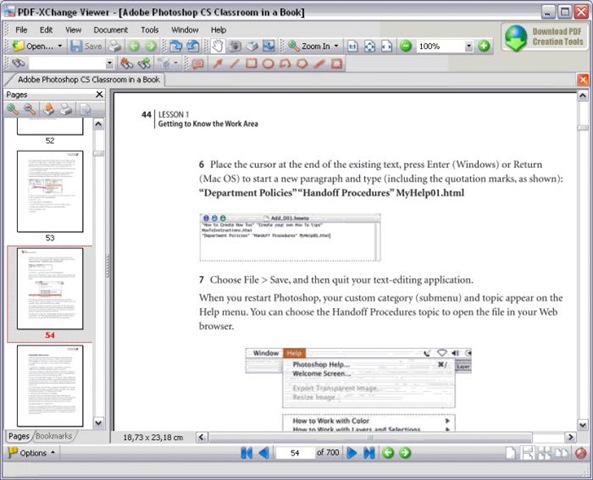
Task: Select the Pencil drawing tool
Action: pos(319,63)
